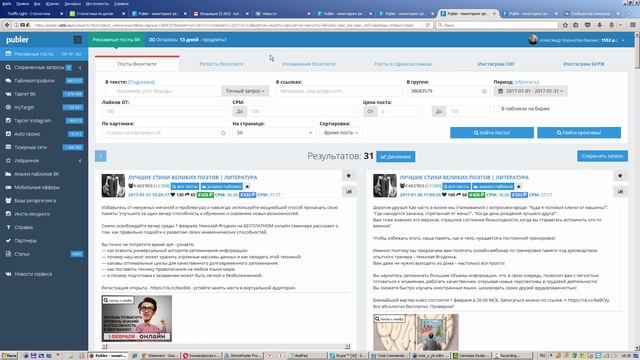Click Рекламные посты ВК top green tab
The height and width of the screenshot is (360, 640).
pyautogui.click(x=116, y=40)
